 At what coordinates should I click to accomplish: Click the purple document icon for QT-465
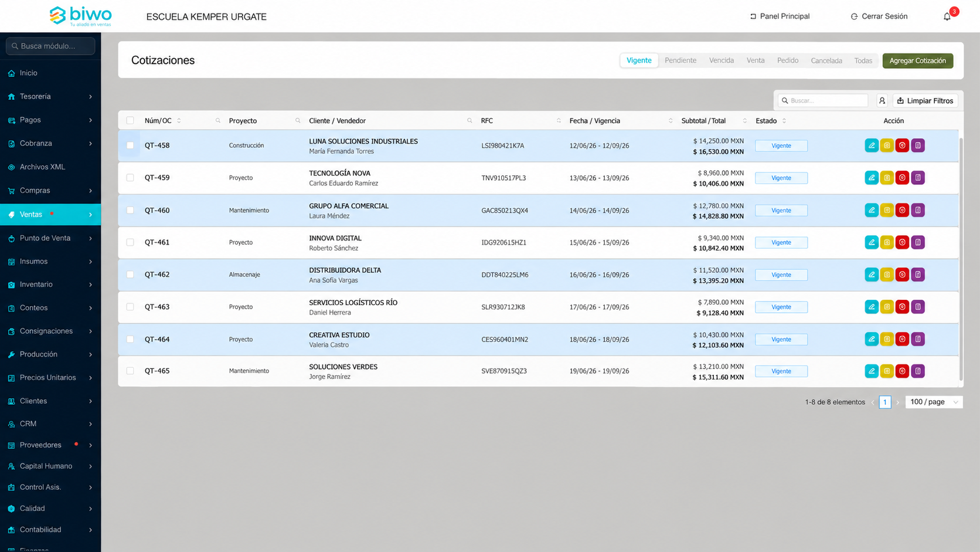[918, 371]
